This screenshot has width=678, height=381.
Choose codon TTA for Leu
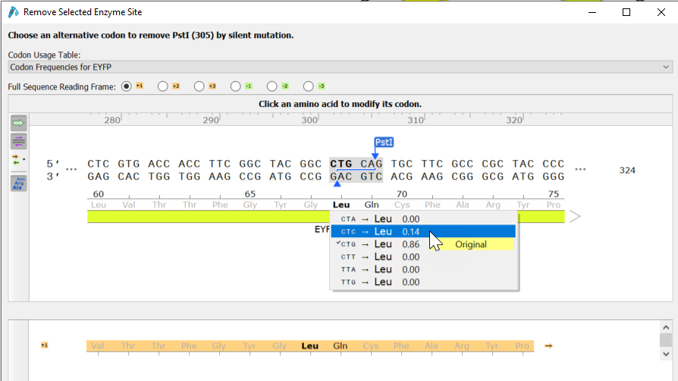tap(423, 269)
